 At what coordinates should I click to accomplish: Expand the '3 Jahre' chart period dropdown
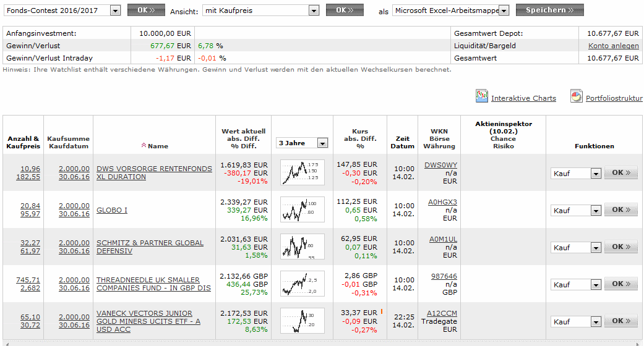tap(322, 143)
